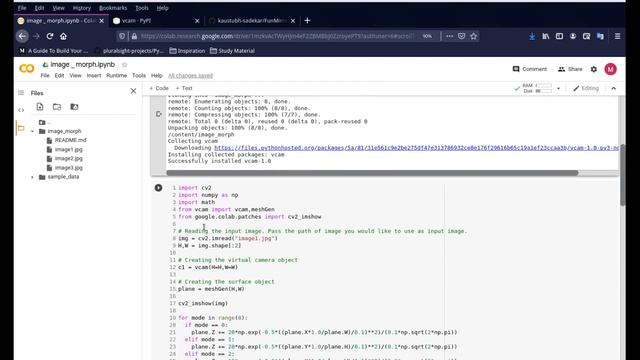Open the Firefox downloads arrow
The height and width of the screenshot is (360, 640).
[x=532, y=36]
